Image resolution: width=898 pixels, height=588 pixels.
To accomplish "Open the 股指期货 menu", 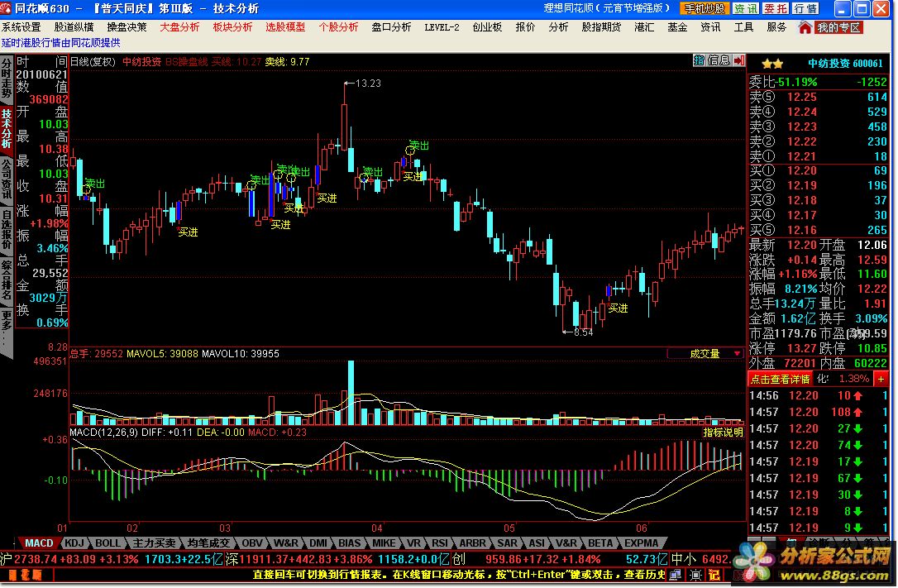I will pyautogui.click(x=601, y=27).
